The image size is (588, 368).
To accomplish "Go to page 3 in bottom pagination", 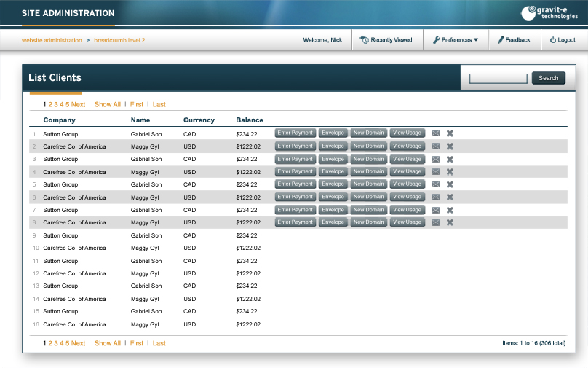I will click(x=56, y=343).
